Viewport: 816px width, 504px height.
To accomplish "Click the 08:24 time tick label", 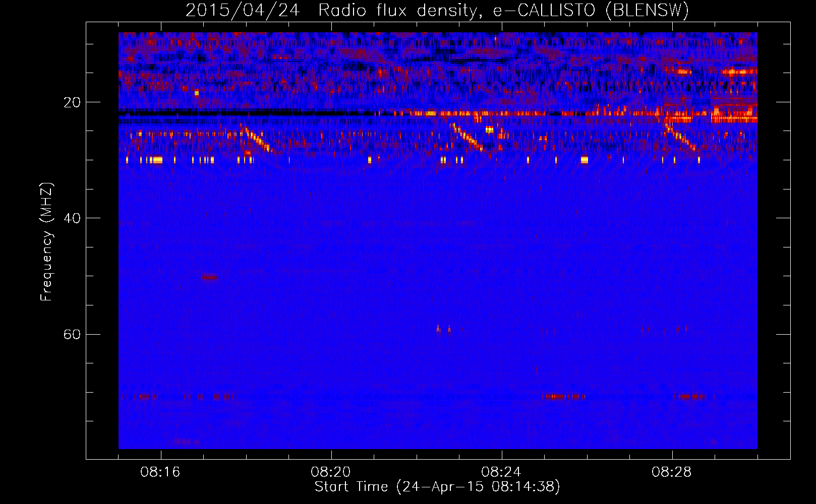I will 501,472.
